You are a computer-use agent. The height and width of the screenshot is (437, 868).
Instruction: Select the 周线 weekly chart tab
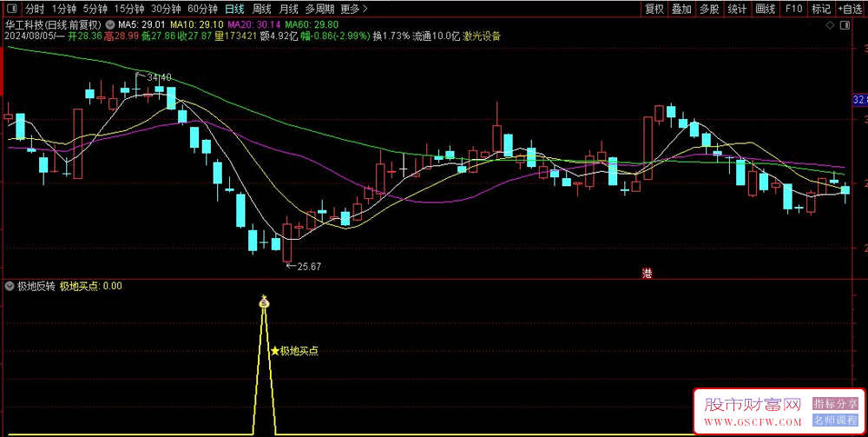click(x=261, y=9)
